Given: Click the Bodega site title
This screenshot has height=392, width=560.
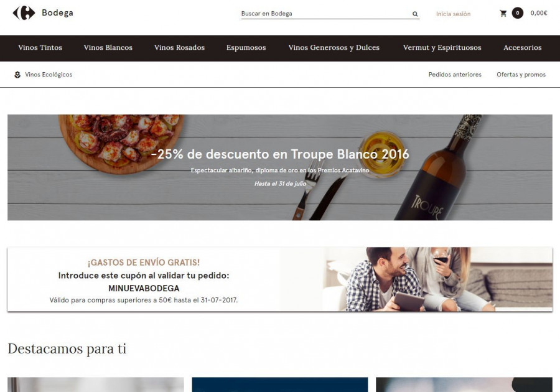Looking at the screenshot, I should pyautogui.click(x=57, y=13).
